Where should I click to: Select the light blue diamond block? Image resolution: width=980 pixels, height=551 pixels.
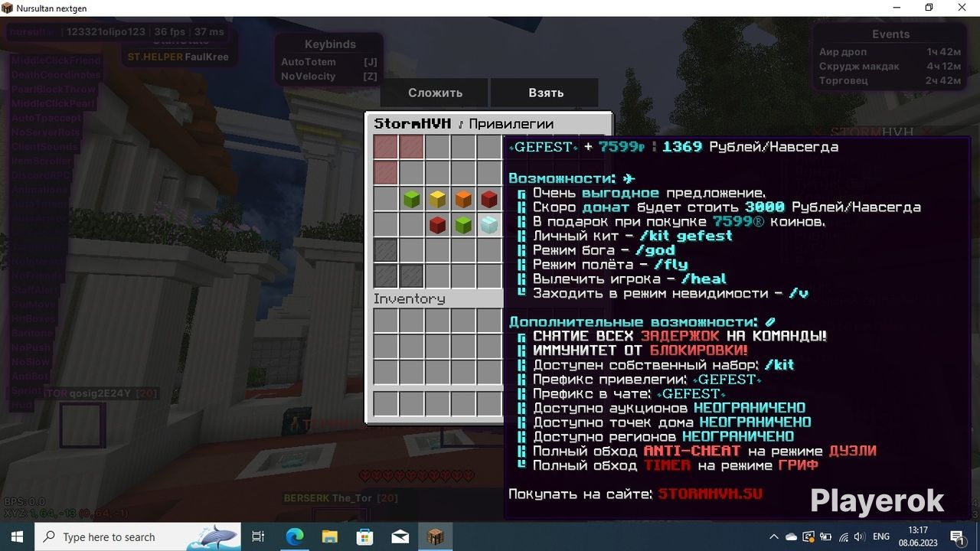pos(489,225)
